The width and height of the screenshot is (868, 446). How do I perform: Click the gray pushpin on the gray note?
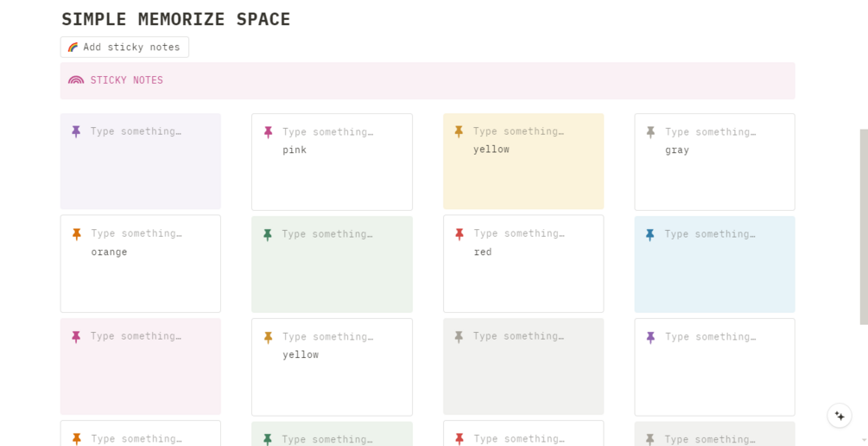click(650, 132)
